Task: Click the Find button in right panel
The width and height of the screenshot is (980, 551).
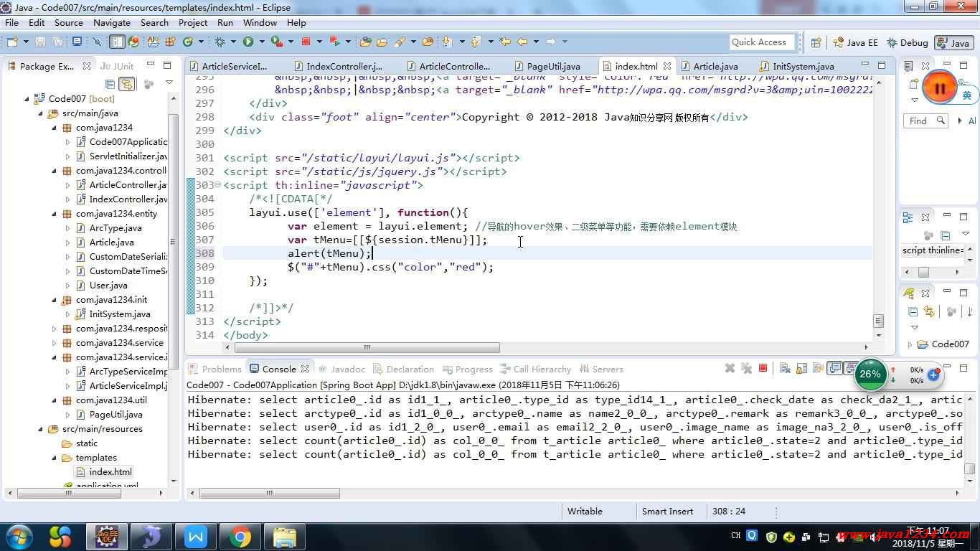Action: click(925, 121)
